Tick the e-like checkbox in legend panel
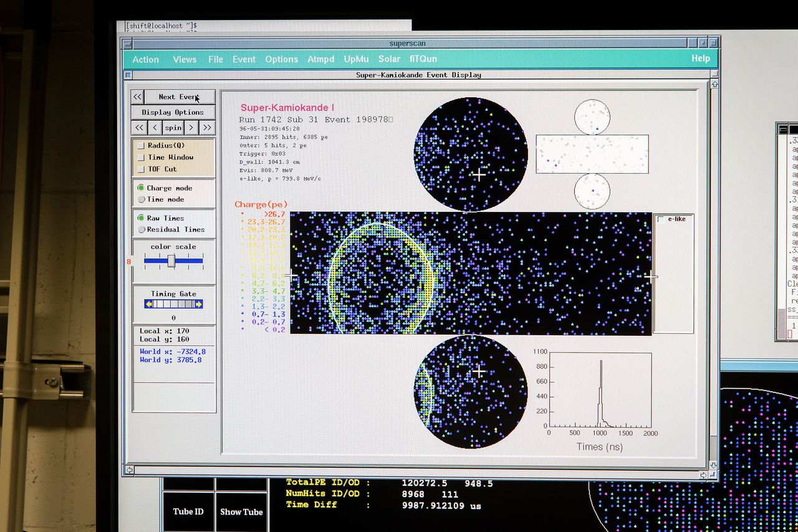 pyautogui.click(x=661, y=219)
